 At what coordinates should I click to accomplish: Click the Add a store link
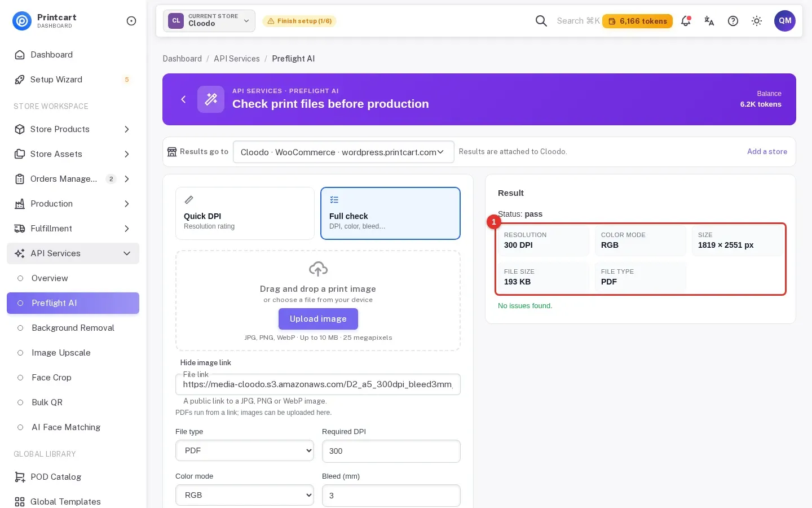(767, 151)
